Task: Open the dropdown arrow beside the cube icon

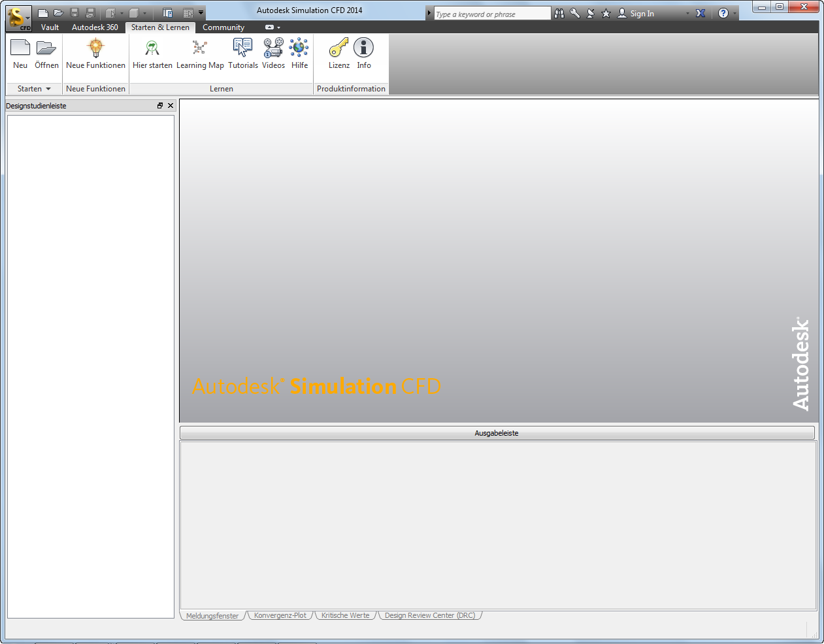Action: pyautogui.click(x=144, y=13)
